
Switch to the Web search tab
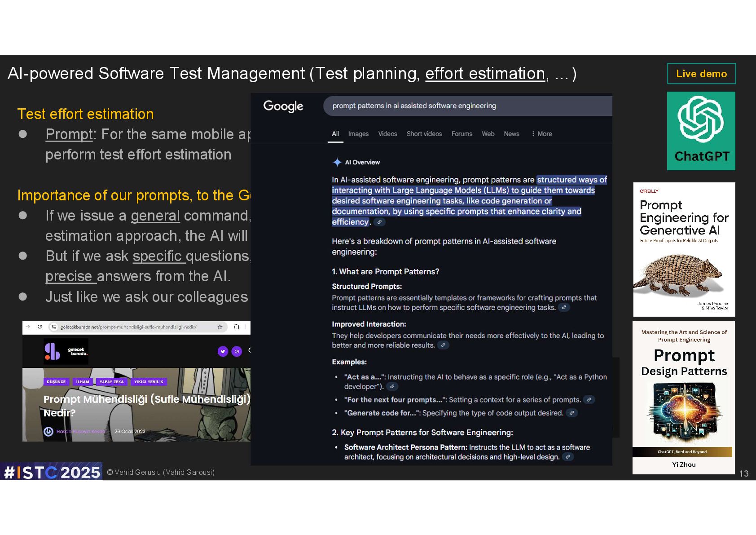point(488,134)
